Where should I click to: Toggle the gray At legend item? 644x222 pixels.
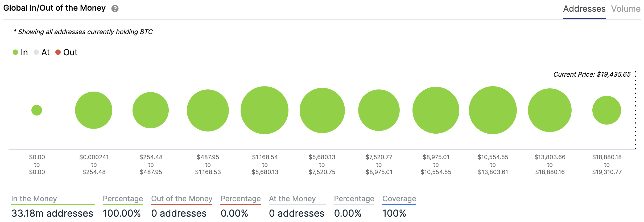point(42,52)
